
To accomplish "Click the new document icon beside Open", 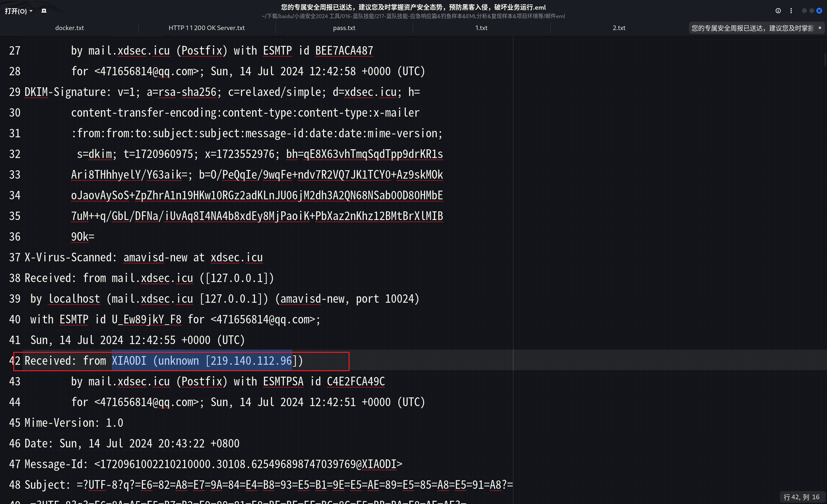I will [x=44, y=11].
